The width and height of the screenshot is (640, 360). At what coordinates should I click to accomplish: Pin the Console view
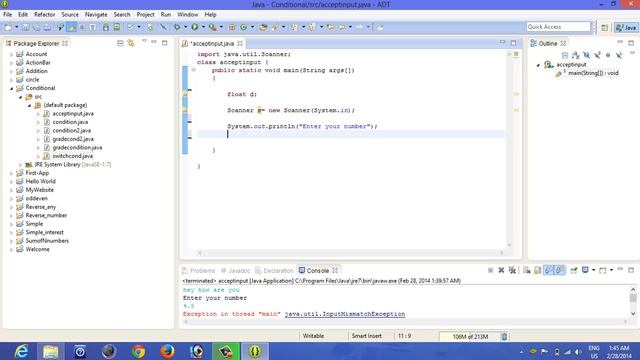[x=574, y=270]
